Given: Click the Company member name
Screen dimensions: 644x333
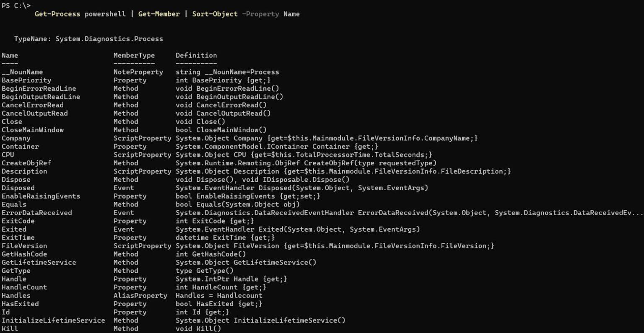Looking at the screenshot, I should [x=16, y=138].
